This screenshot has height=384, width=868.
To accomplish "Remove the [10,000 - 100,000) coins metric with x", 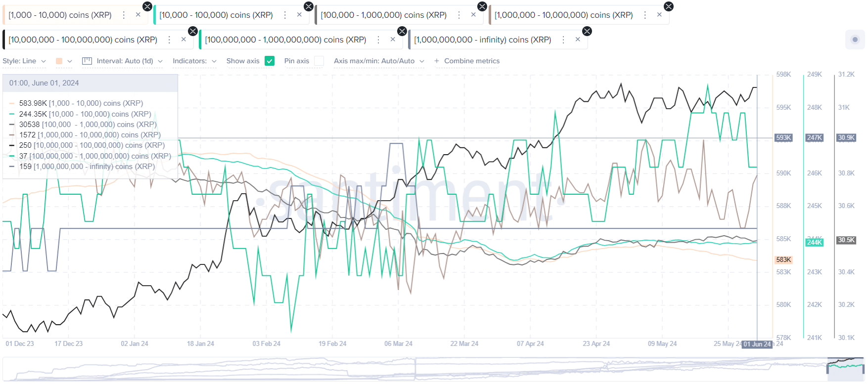I will pyautogui.click(x=299, y=15).
